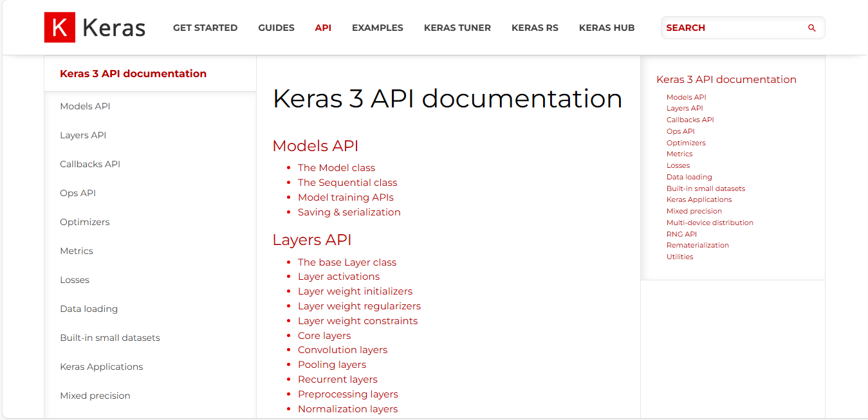Jump to Multi-device distribution in right panel
868x420 pixels.
(710, 223)
